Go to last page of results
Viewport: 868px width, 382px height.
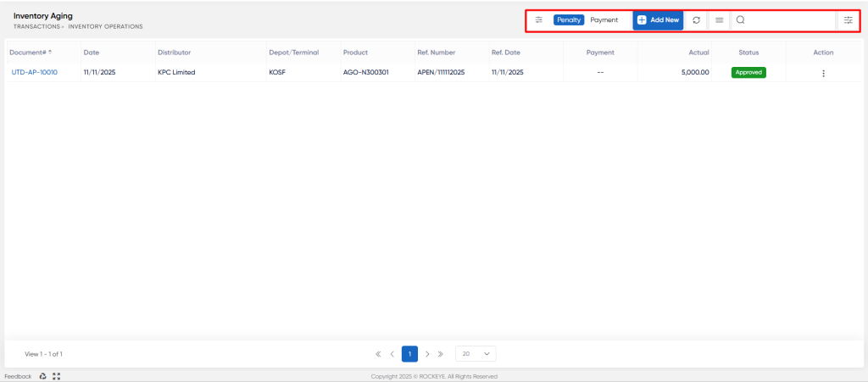click(x=441, y=354)
